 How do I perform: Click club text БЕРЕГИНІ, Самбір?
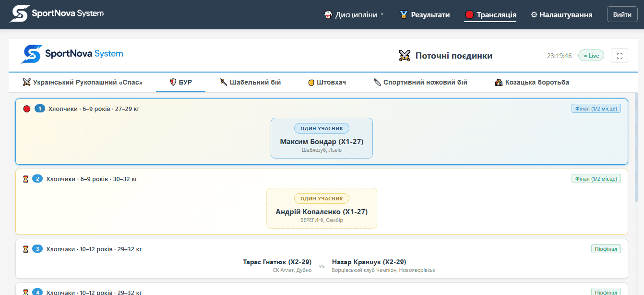tap(322, 220)
